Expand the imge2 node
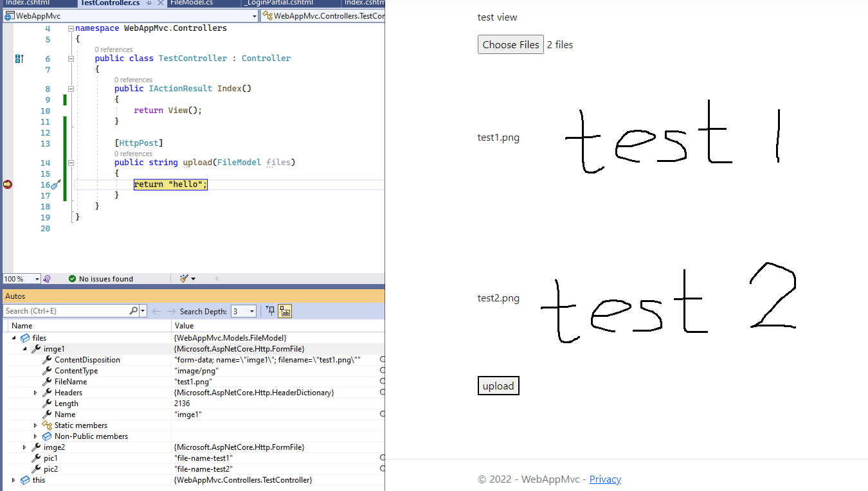Image resolution: width=868 pixels, height=491 pixels. 24,447
